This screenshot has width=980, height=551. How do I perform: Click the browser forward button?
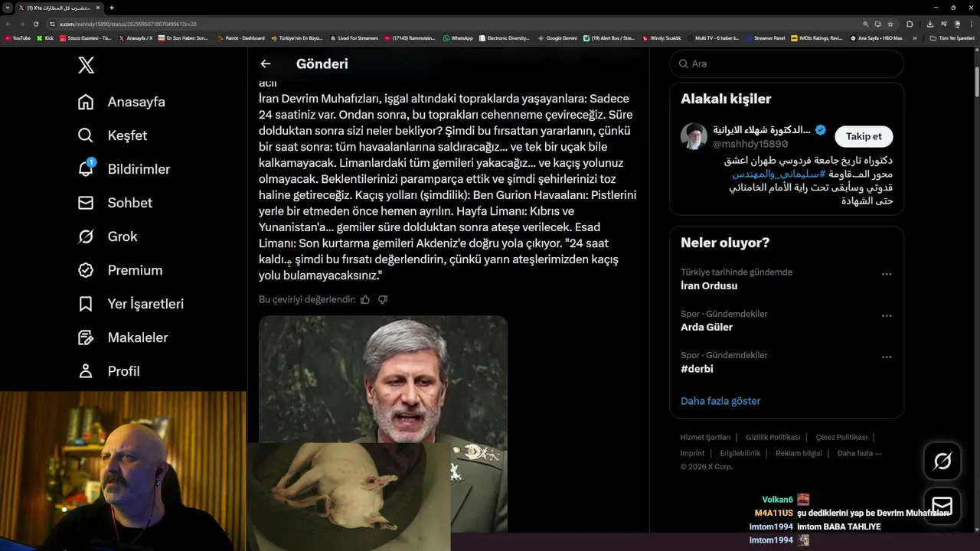pyautogui.click(x=22, y=24)
